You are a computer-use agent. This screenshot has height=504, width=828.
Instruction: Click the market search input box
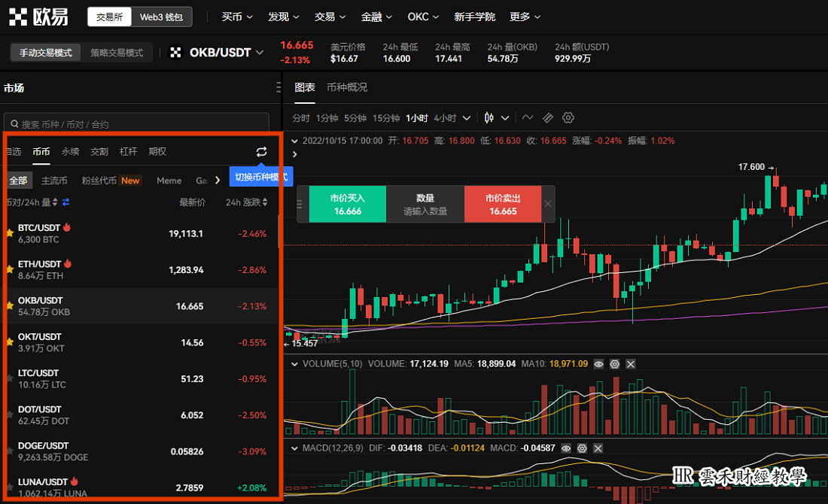click(x=136, y=124)
